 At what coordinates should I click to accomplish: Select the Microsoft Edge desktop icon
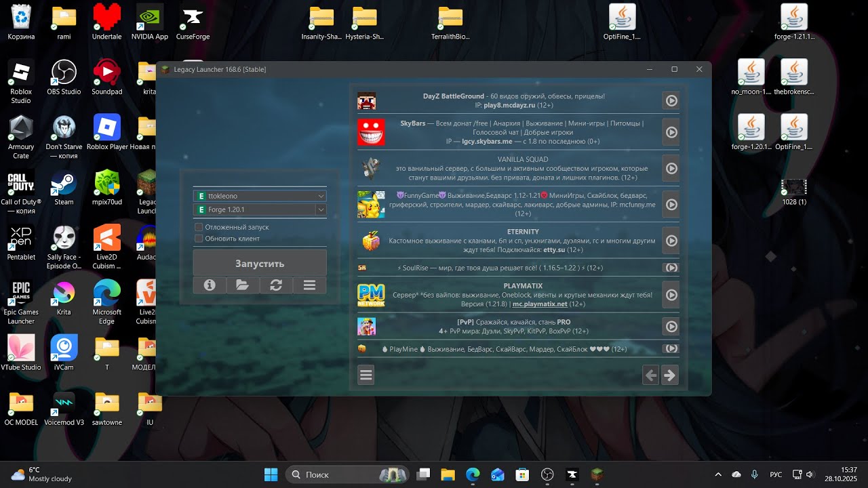tap(106, 302)
